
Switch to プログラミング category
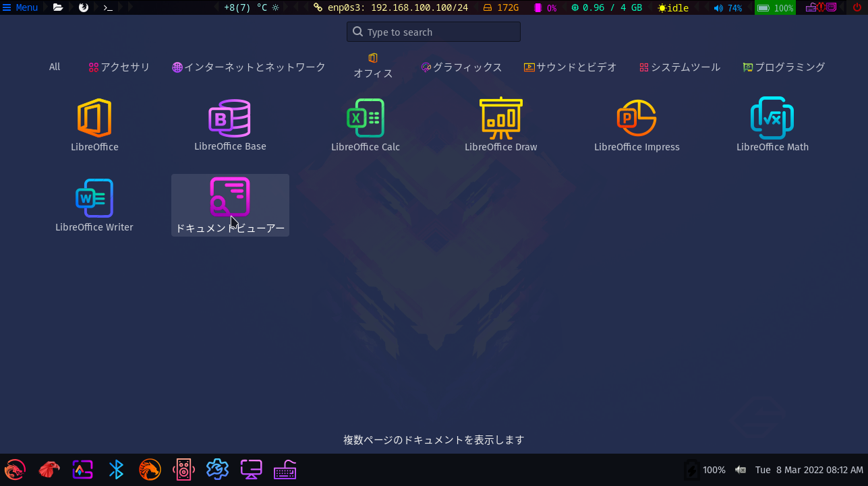pos(784,67)
